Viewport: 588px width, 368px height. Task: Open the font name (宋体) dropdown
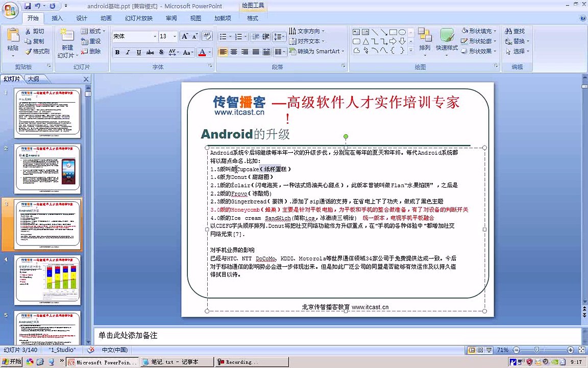[x=155, y=36]
